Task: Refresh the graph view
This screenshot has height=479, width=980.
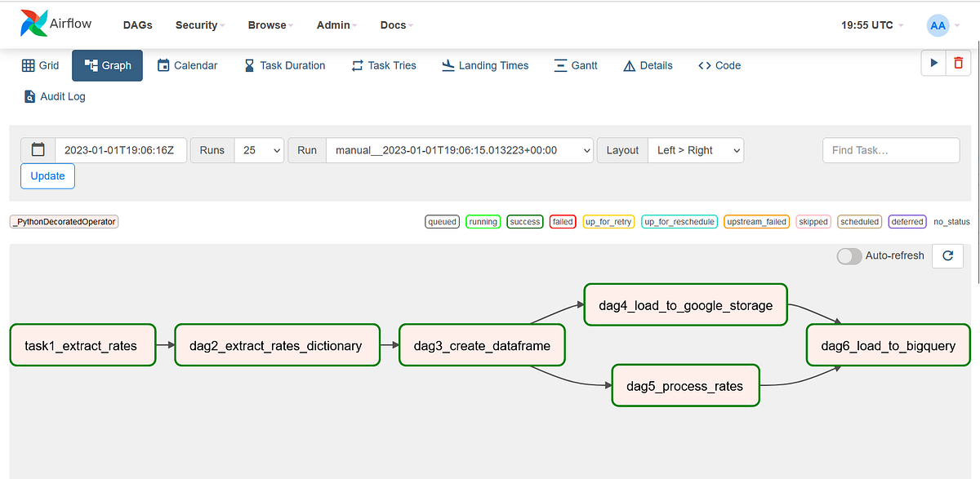Action: (947, 255)
